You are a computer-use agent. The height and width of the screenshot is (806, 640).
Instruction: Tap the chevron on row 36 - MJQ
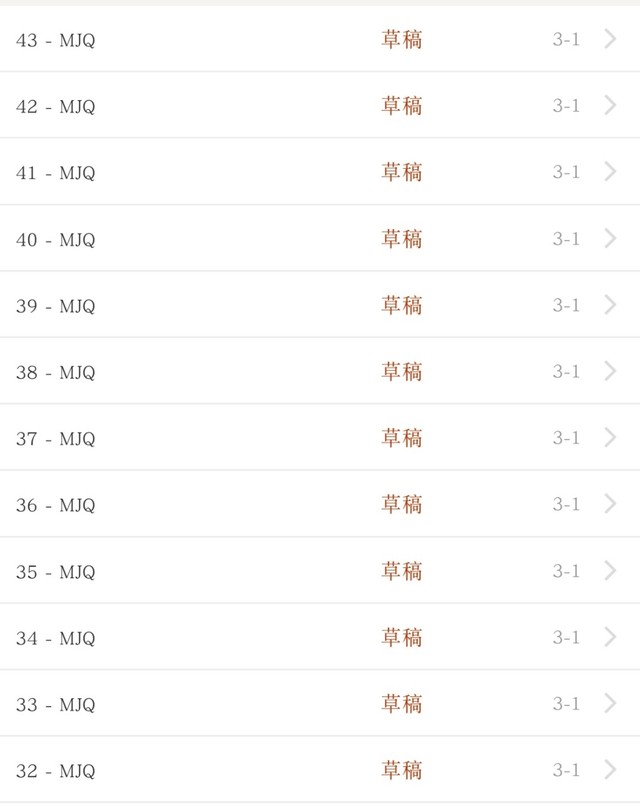pos(611,505)
